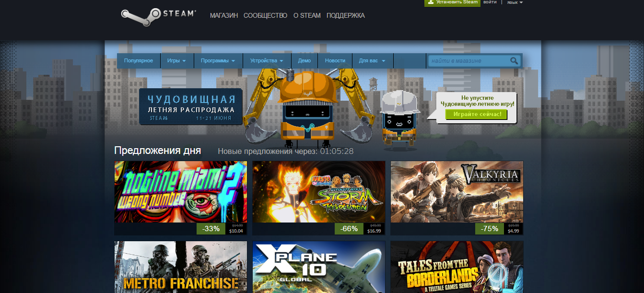Click the $16.99 price
The height and width of the screenshot is (293, 644).
click(x=375, y=231)
